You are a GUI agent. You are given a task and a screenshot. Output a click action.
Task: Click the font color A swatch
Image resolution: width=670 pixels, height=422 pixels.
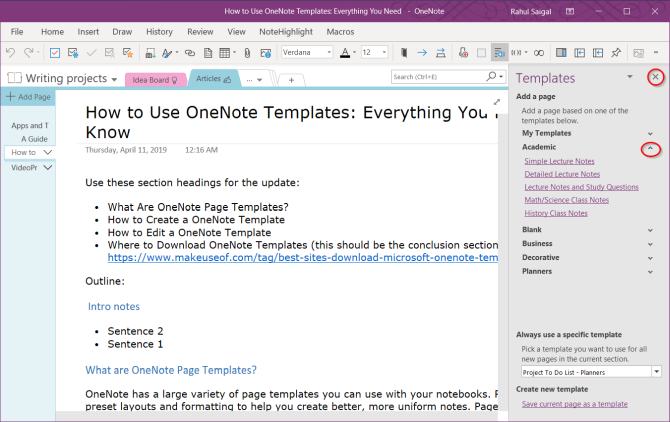point(345,53)
